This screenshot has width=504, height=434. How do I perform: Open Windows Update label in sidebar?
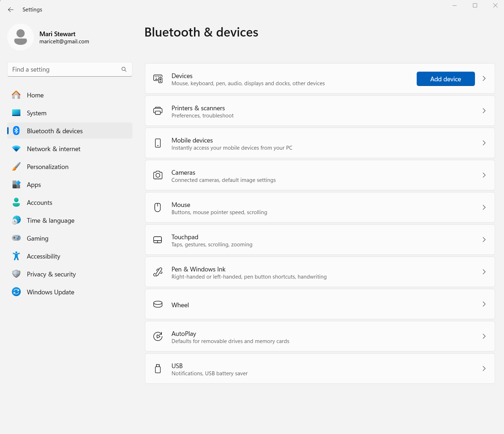pyautogui.click(x=50, y=292)
